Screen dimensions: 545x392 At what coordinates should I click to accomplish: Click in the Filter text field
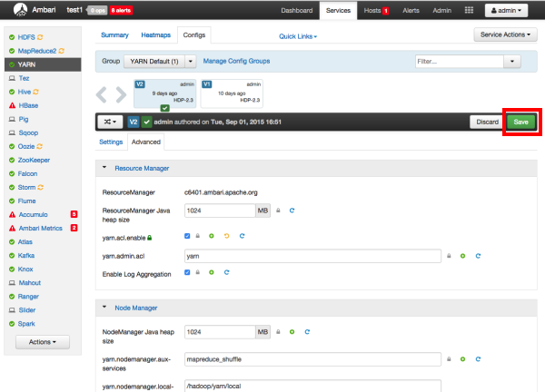pyautogui.click(x=459, y=62)
